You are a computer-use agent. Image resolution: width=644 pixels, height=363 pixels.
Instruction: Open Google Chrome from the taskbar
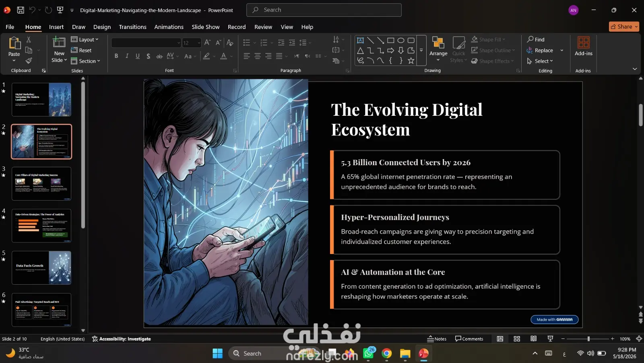point(387,353)
